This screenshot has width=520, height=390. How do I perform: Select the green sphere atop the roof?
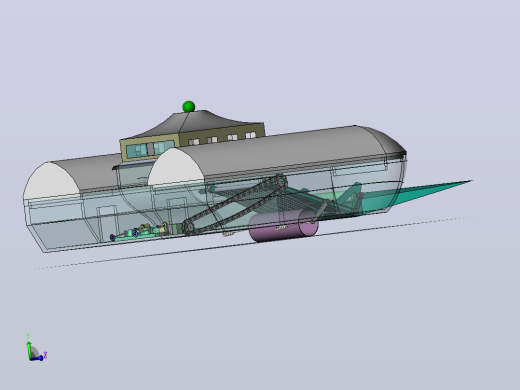click(x=189, y=107)
